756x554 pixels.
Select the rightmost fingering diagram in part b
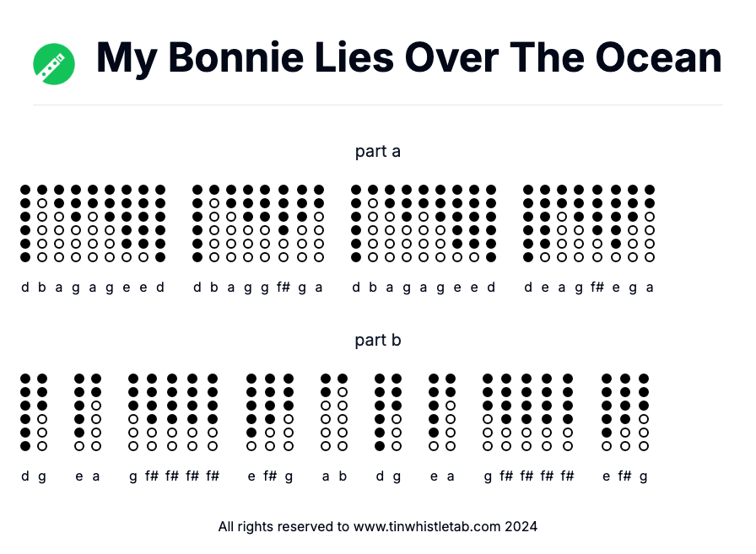click(644, 412)
